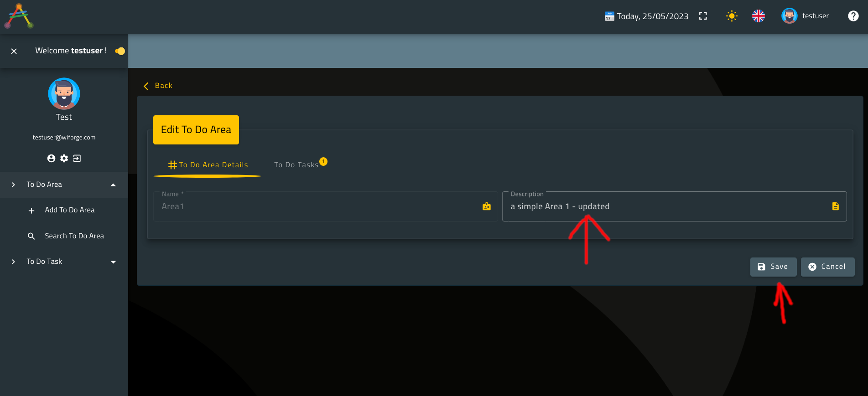Switch to To Do Area Details tab

click(x=208, y=165)
